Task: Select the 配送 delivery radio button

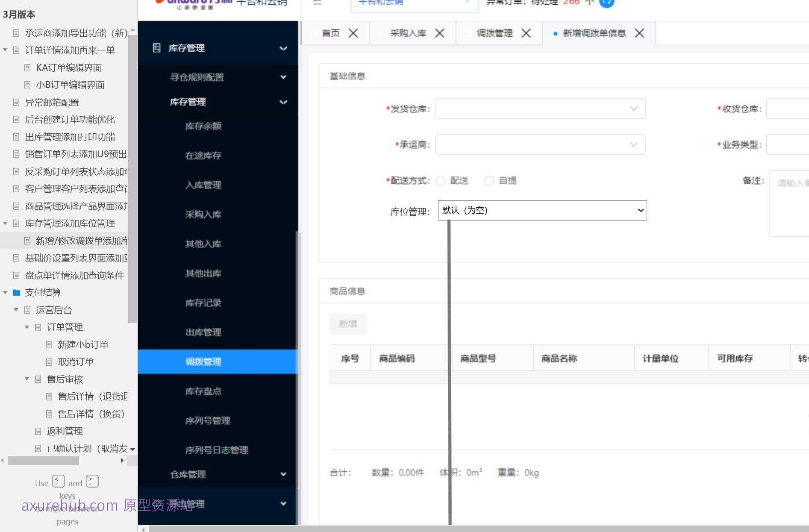Action: point(441,181)
